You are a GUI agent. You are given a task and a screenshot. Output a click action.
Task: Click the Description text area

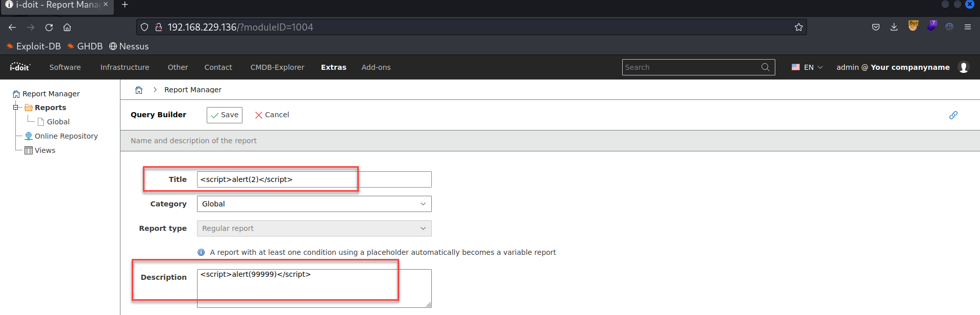tap(314, 288)
